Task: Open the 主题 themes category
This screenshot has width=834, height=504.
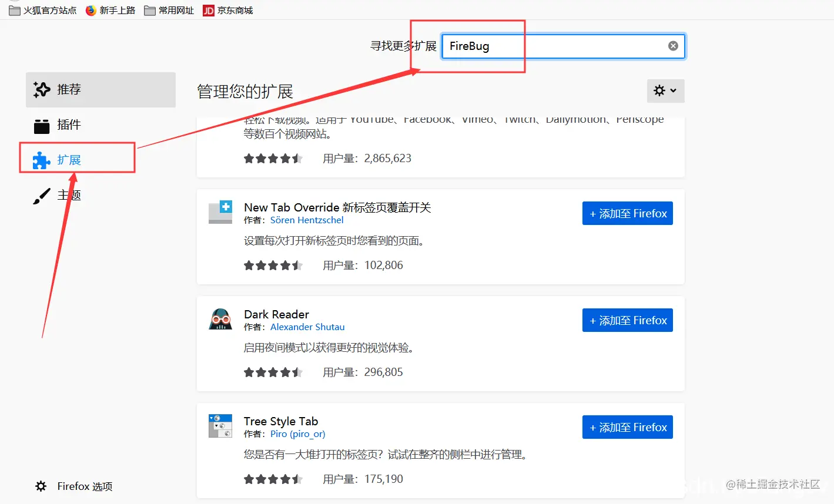Action: pyautogui.click(x=101, y=195)
